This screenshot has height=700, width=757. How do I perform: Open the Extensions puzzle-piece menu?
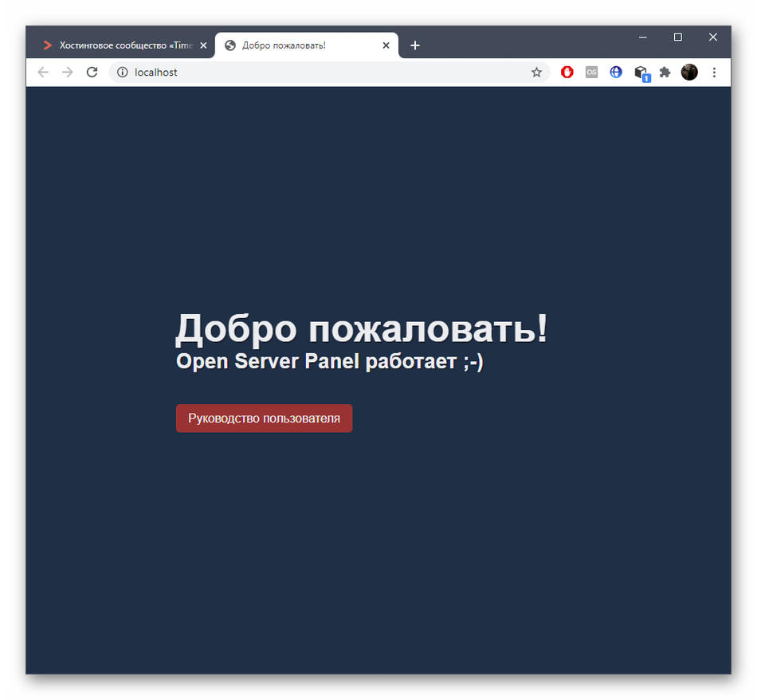[x=665, y=73]
